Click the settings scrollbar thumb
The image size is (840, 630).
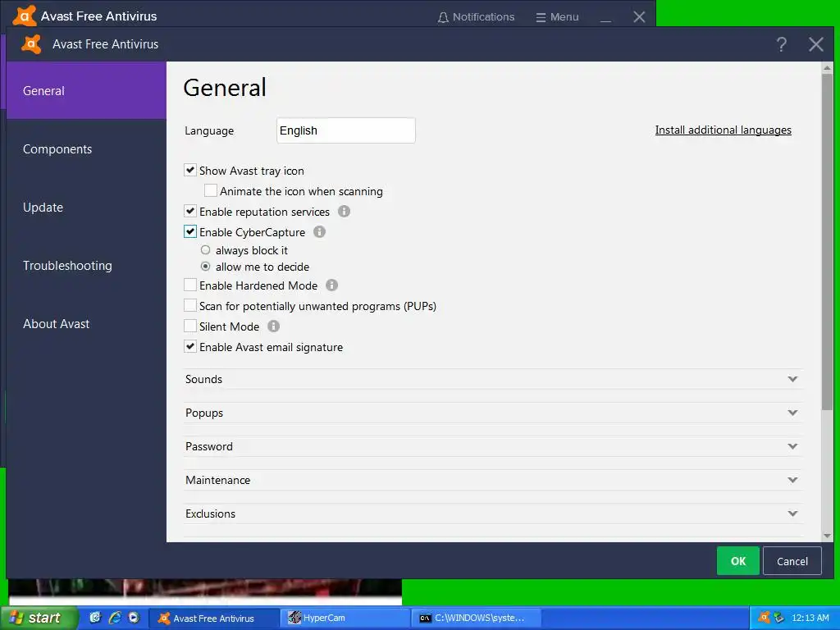tap(827, 242)
